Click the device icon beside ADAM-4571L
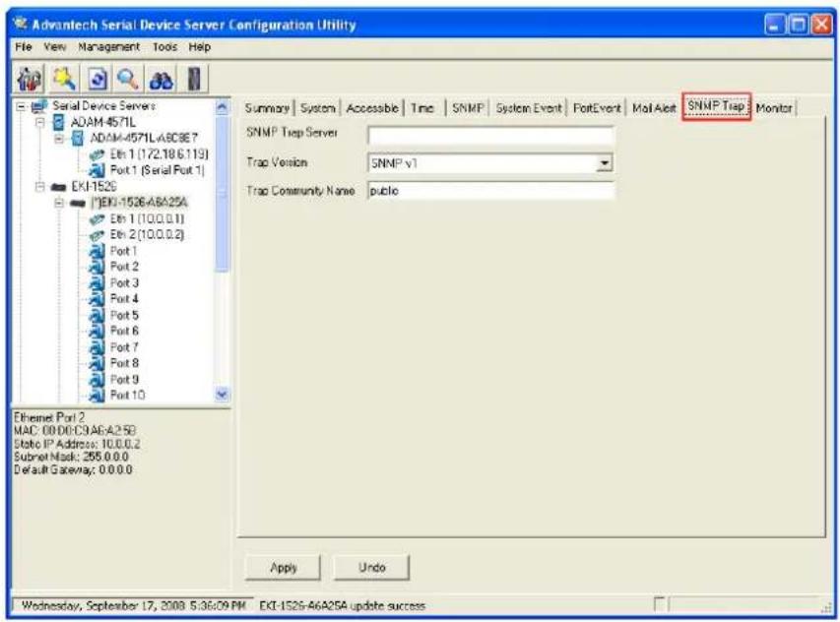840x622 pixels. click(x=58, y=122)
